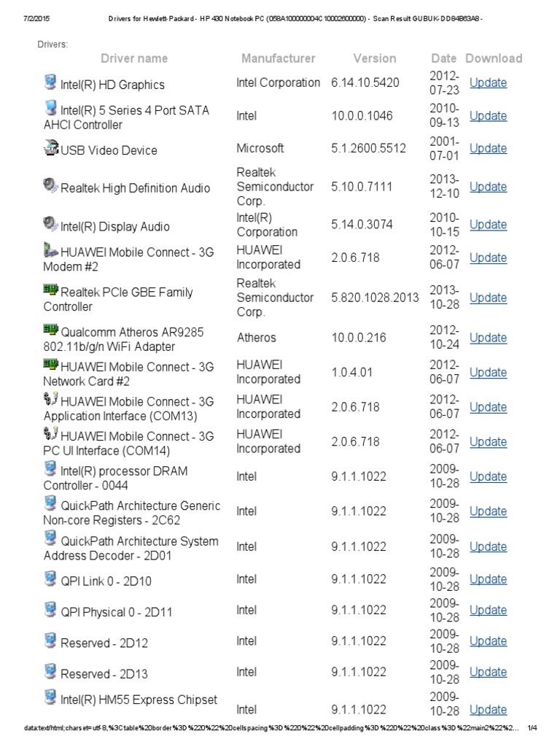Viewport: 560px width, 747px height.
Task: Open Update link for Realtek High Definition Audio
Action: click(488, 187)
